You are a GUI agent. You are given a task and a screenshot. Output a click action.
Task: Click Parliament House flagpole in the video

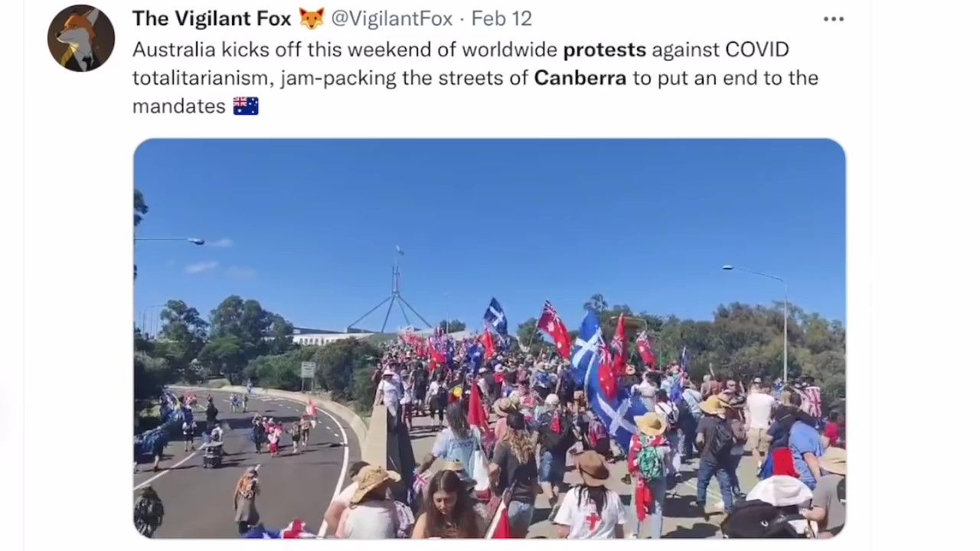pos(397,291)
